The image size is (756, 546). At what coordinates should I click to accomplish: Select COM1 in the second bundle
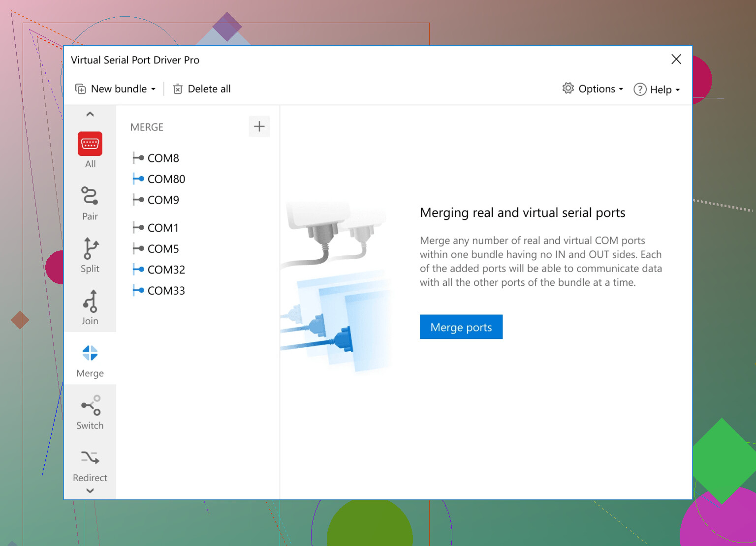163,228
